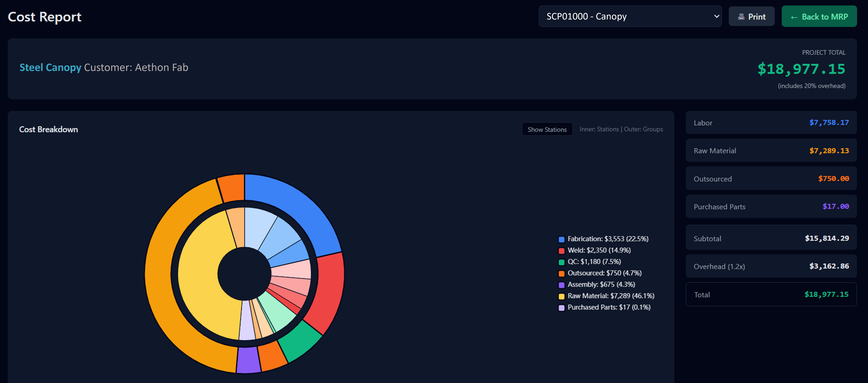Click the blue Fabrication outer ring segment
This screenshot has width=868, height=383.
tap(297, 209)
